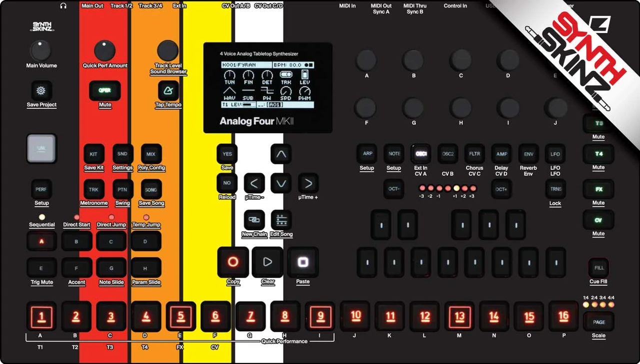Open the AMP Delay parameter page
The height and width of the screenshot is (364, 640).
coord(501,154)
